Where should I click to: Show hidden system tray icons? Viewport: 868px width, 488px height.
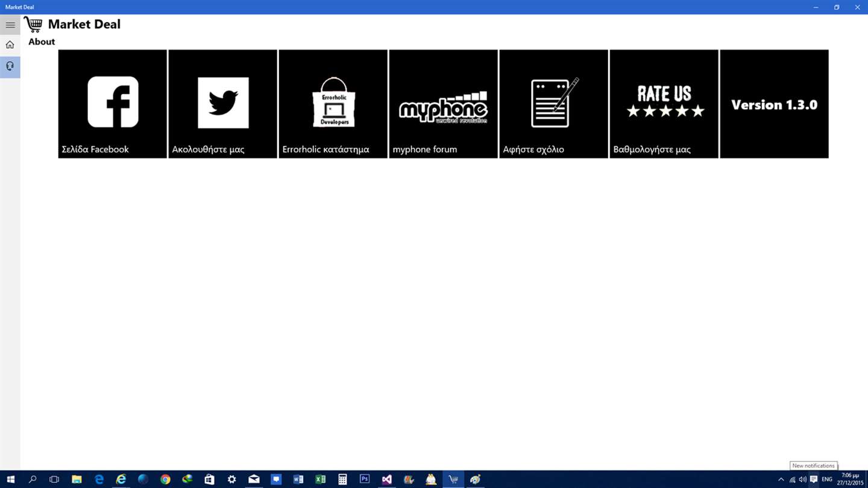point(781,480)
